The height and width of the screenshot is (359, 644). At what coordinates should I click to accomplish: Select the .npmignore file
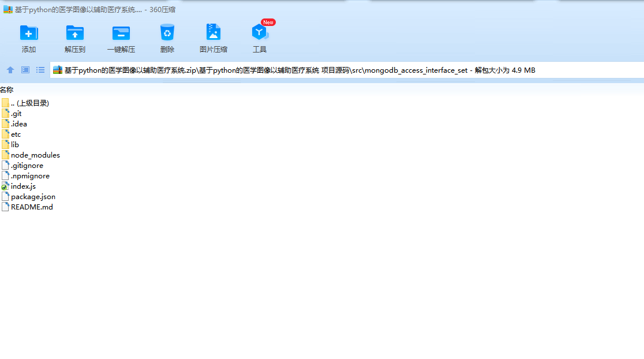click(x=26, y=176)
